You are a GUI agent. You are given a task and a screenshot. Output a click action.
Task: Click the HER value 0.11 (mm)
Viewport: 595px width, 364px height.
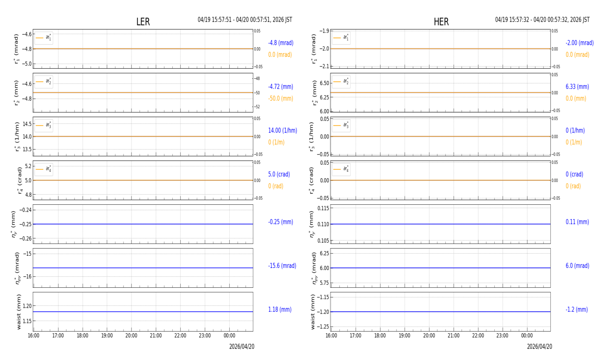pyautogui.click(x=577, y=222)
